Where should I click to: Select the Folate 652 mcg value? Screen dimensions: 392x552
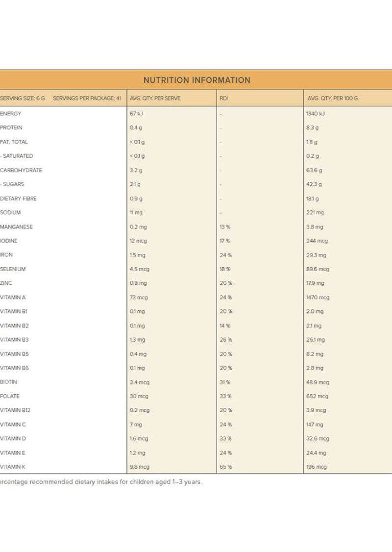pos(317,396)
